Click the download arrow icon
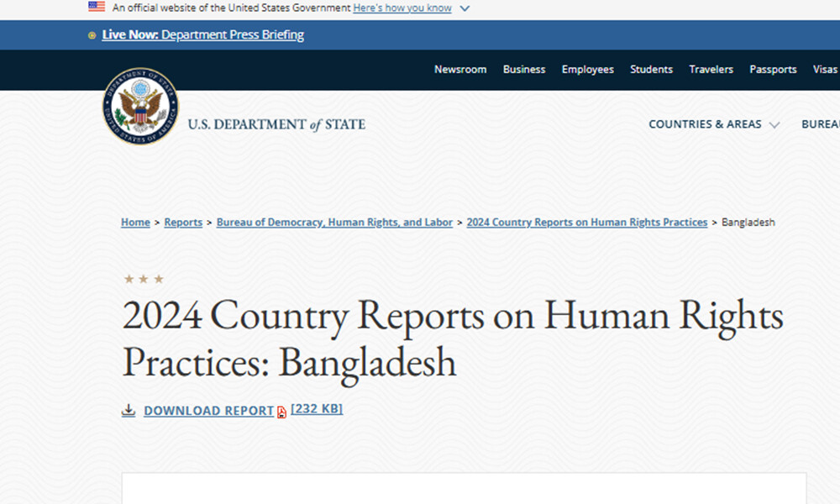 pyautogui.click(x=129, y=411)
